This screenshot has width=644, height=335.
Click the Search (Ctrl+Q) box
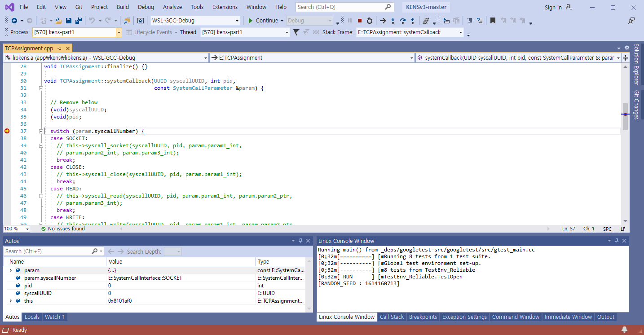[345, 7]
